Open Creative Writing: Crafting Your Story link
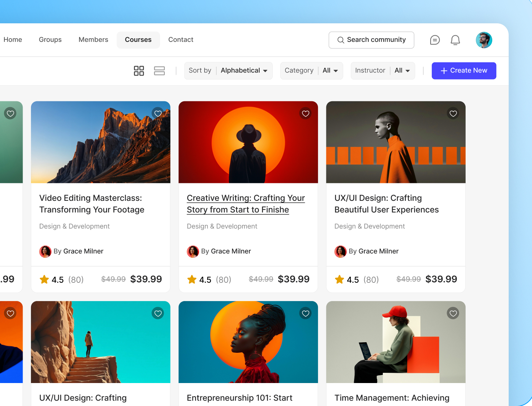This screenshot has width=532, height=406. [246, 204]
